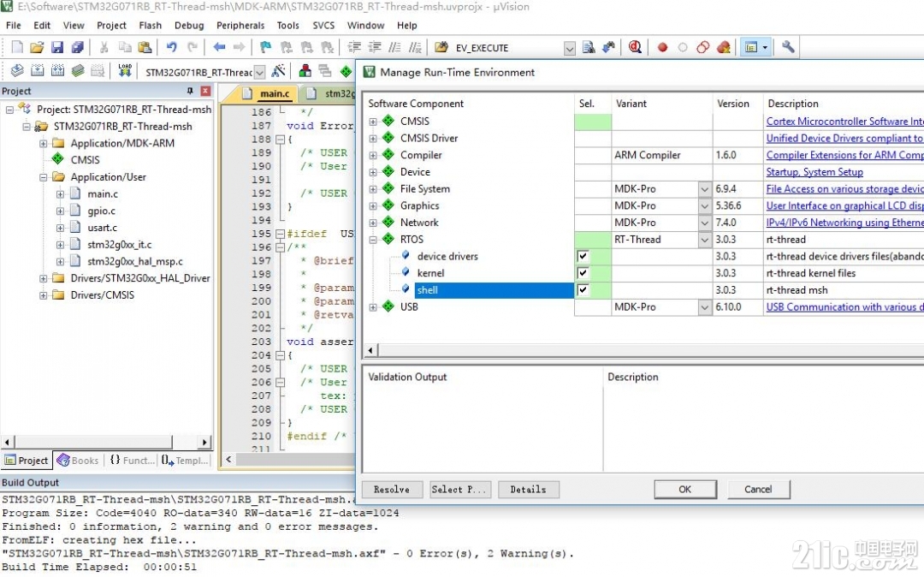
Task: Expand Drivers/STM32G0xx_HAL_Driver folder
Action: coord(44,279)
